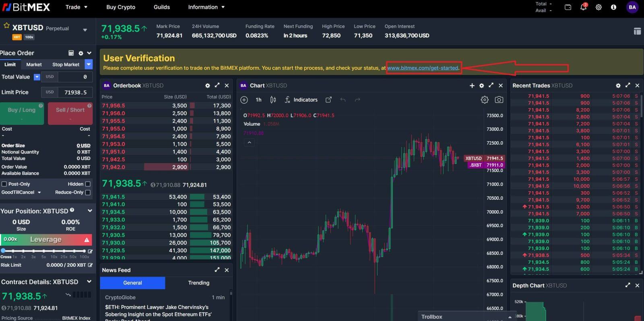Check the Reduce-Only option
This screenshot has height=321, width=644.
(x=88, y=193)
